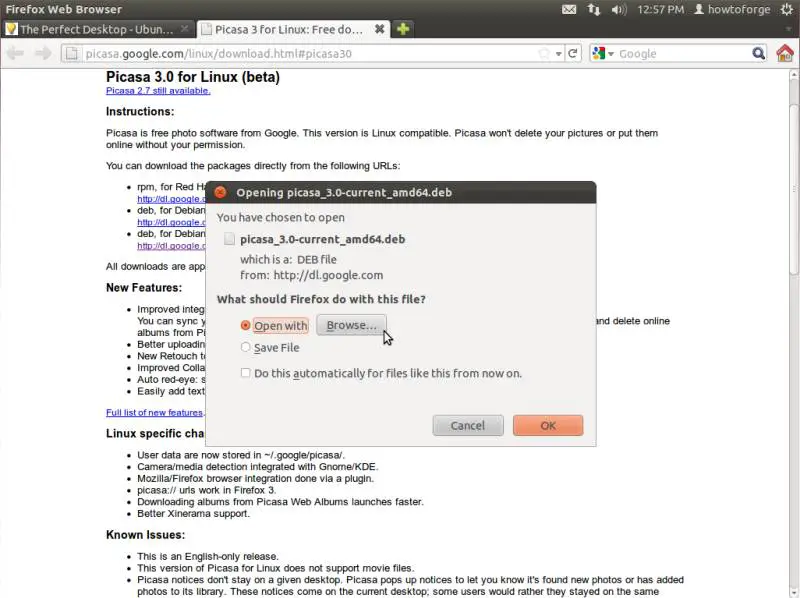Go to the home page icon
Screen dimensions: 800x598
[785, 53]
